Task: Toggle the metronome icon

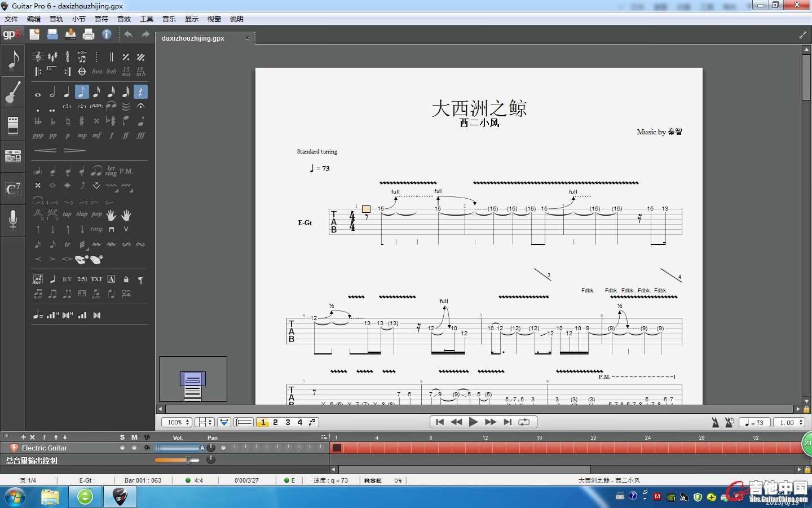Action: coord(715,422)
